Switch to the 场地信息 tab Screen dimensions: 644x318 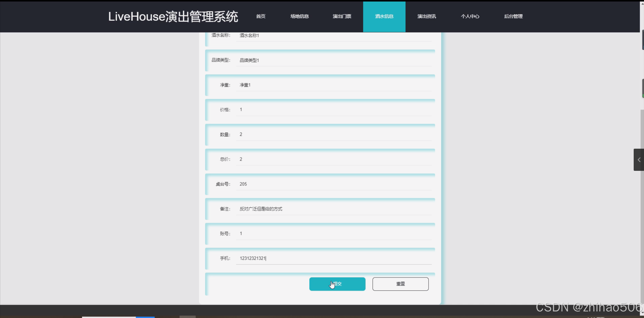tap(299, 16)
